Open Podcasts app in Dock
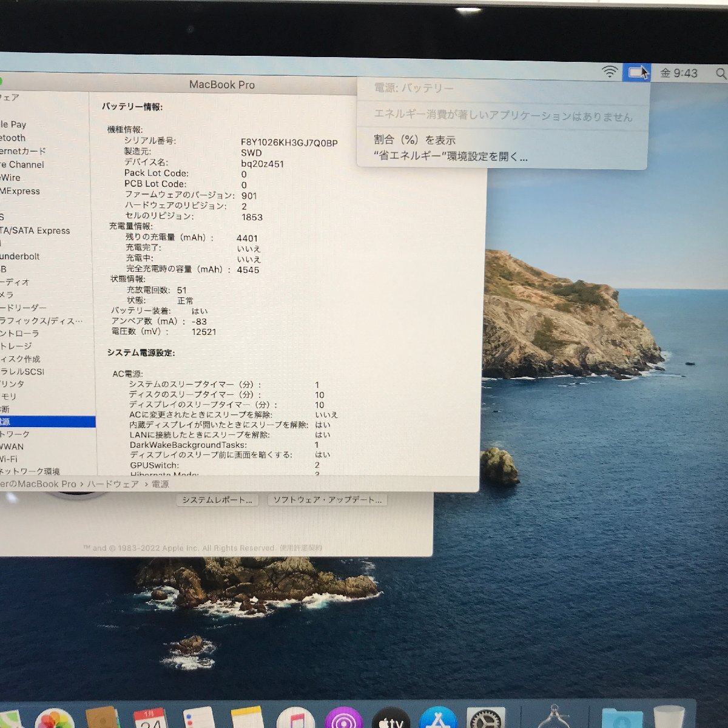The height and width of the screenshot is (728, 728). 343,718
